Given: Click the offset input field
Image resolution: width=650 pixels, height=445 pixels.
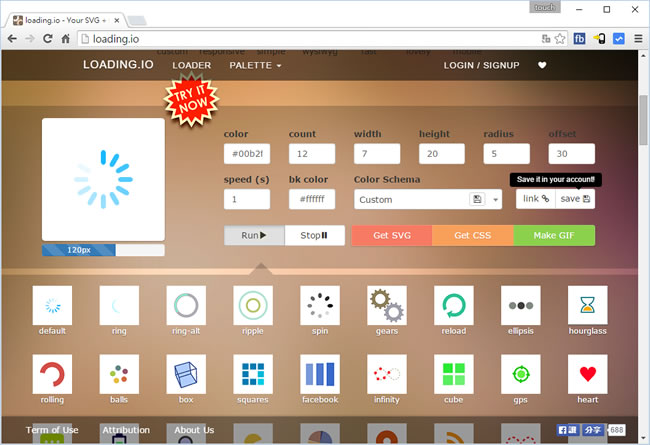Looking at the screenshot, I should point(571,154).
